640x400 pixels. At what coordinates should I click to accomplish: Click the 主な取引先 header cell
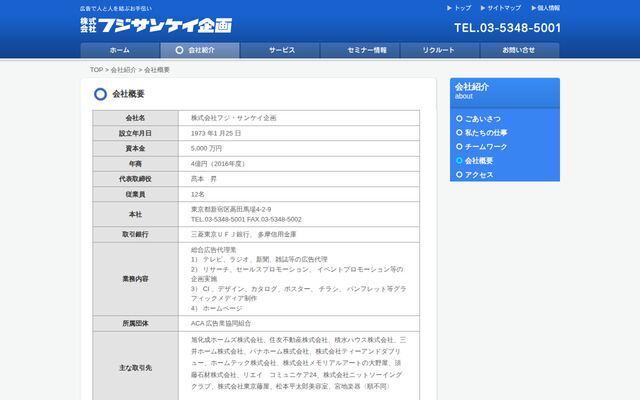tap(136, 368)
